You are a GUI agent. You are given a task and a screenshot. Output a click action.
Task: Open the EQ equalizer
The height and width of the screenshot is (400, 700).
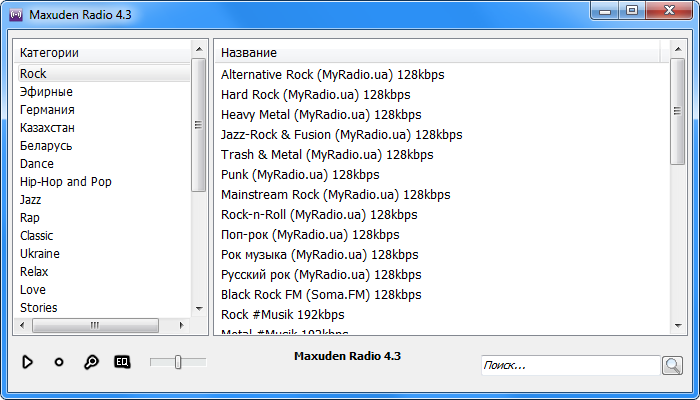[122, 362]
